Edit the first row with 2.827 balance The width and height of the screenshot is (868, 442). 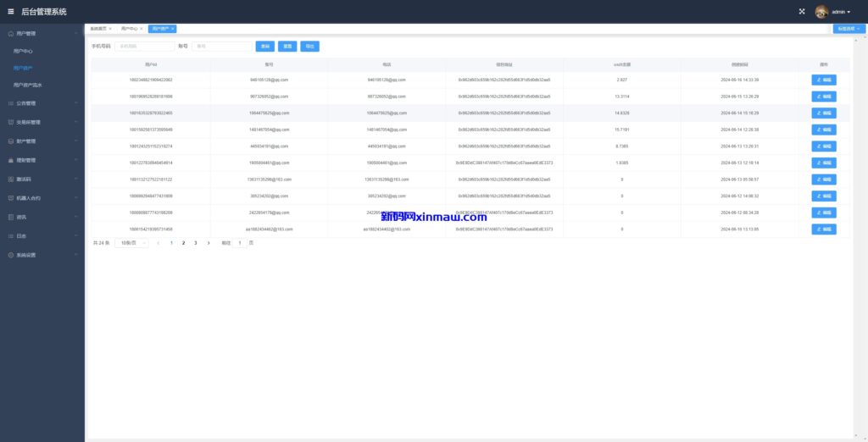[823, 80]
